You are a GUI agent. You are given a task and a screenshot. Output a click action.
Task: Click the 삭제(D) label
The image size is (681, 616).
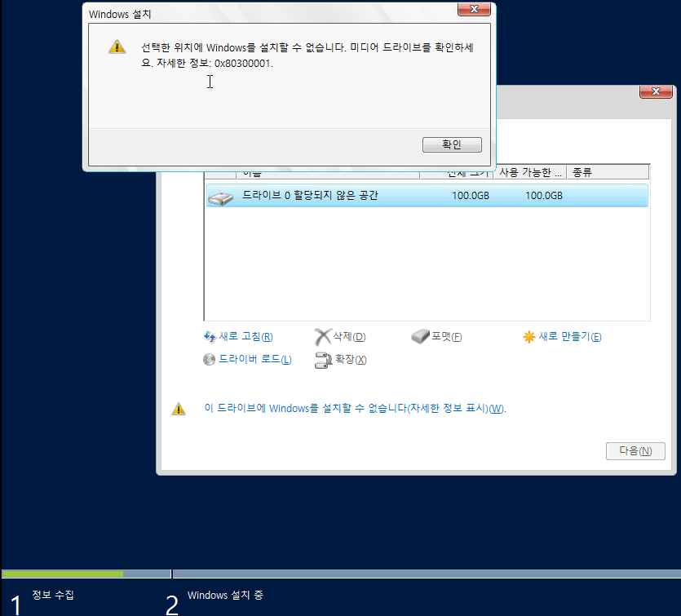349,337
